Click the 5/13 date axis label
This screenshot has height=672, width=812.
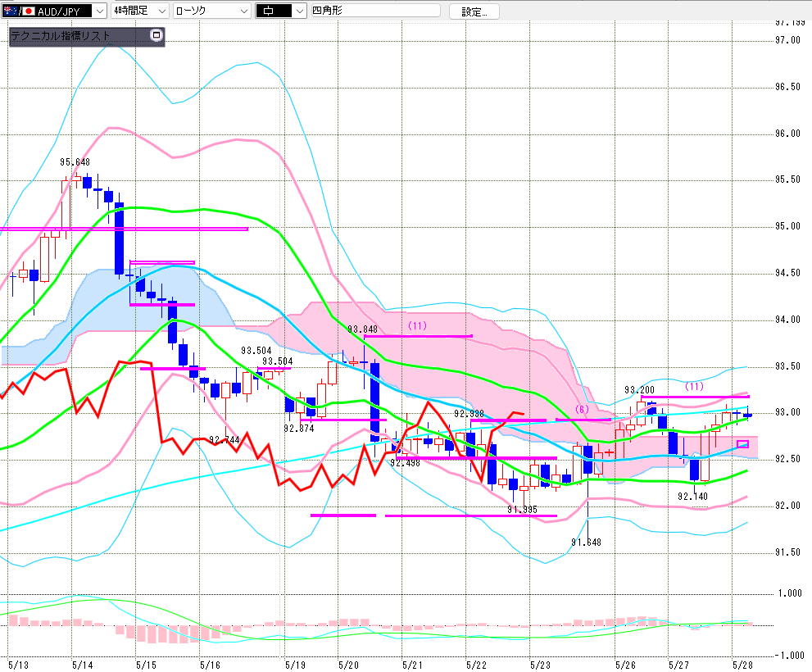tap(19, 665)
